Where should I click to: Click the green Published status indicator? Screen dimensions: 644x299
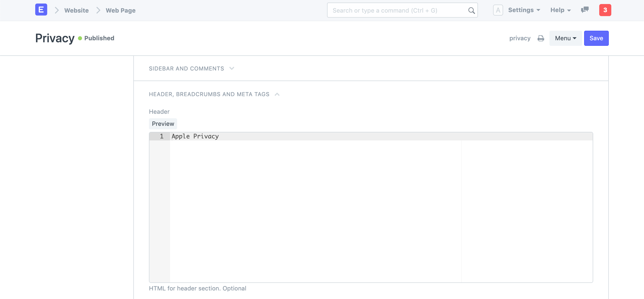pyautogui.click(x=80, y=38)
